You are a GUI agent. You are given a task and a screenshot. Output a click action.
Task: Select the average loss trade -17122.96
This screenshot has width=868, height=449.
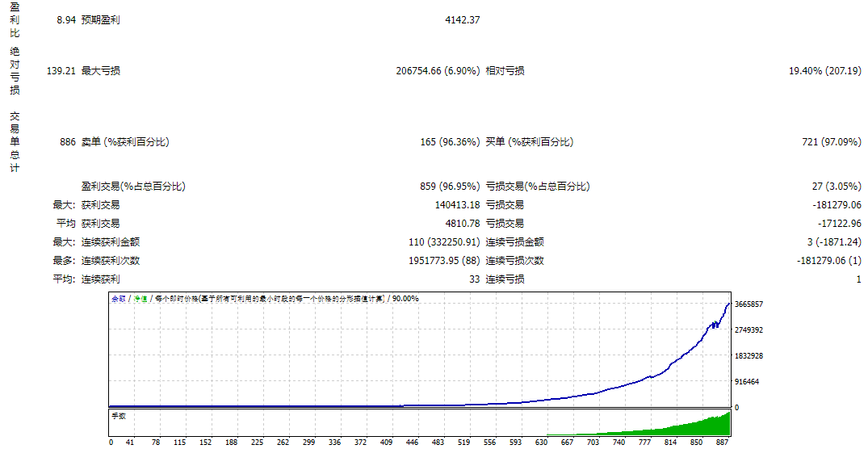tap(840, 224)
